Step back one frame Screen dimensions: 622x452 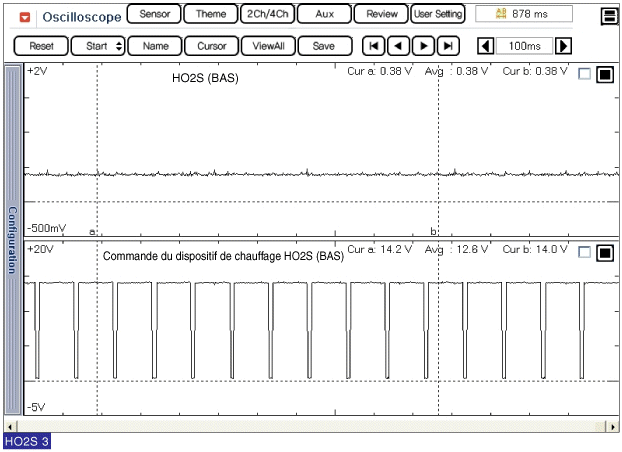click(398, 46)
